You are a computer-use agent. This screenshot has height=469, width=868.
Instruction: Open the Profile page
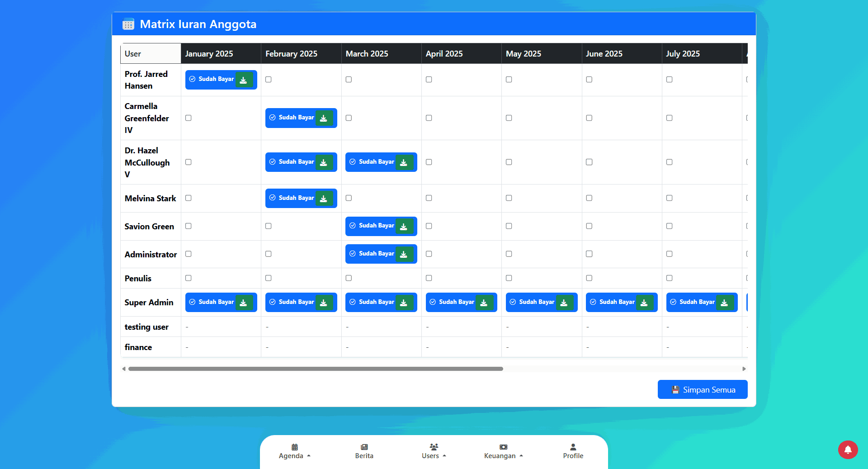(x=573, y=451)
